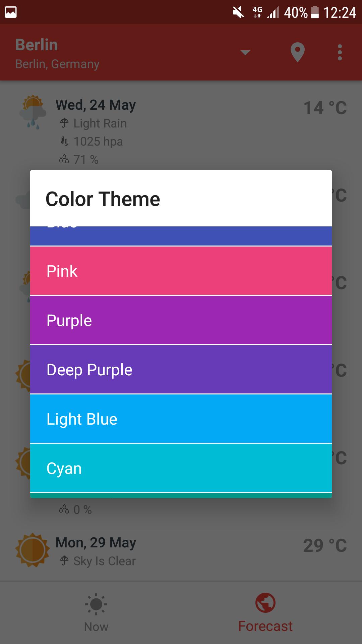The width and height of the screenshot is (362, 644).
Task: Expand the city dropdown arrow
Action: pyautogui.click(x=245, y=53)
